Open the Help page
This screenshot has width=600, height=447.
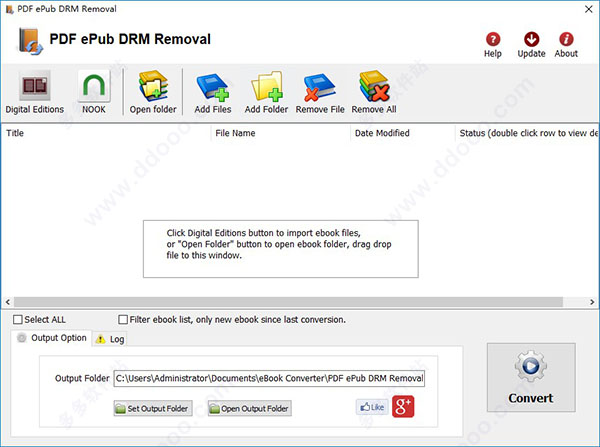[x=493, y=45]
